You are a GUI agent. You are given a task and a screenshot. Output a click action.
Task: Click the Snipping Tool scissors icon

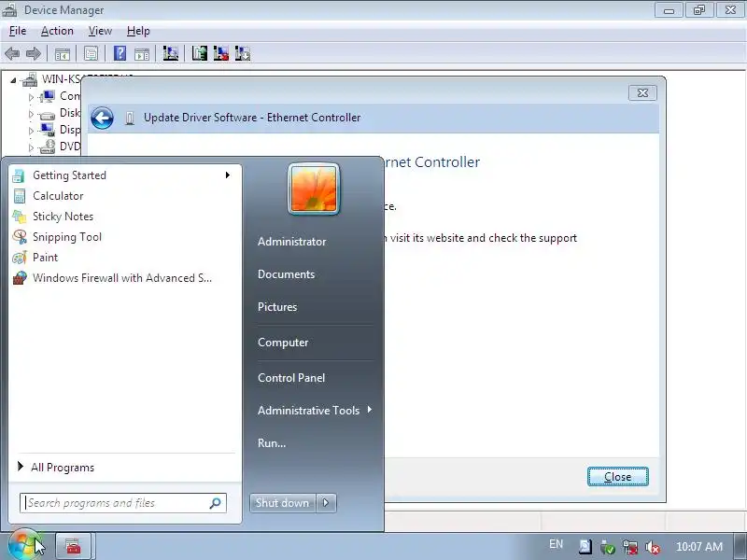click(x=20, y=237)
